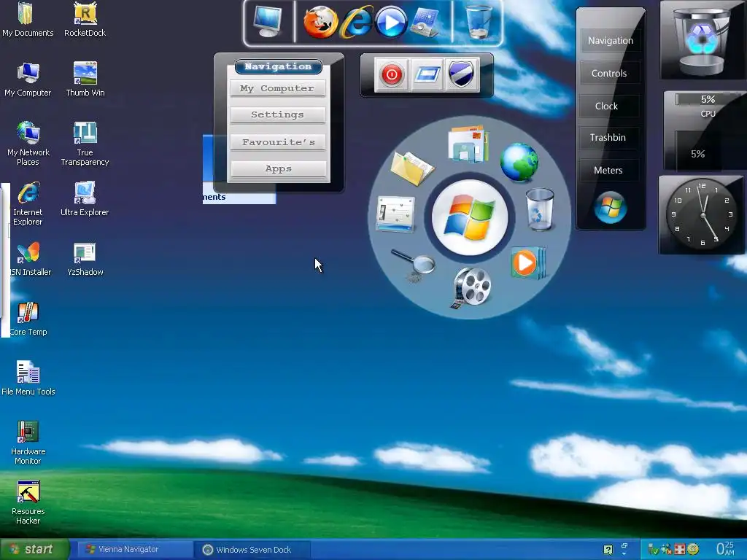747x560 pixels.
Task: Open the Resource Hacker desktop shortcut
Action: point(28,503)
